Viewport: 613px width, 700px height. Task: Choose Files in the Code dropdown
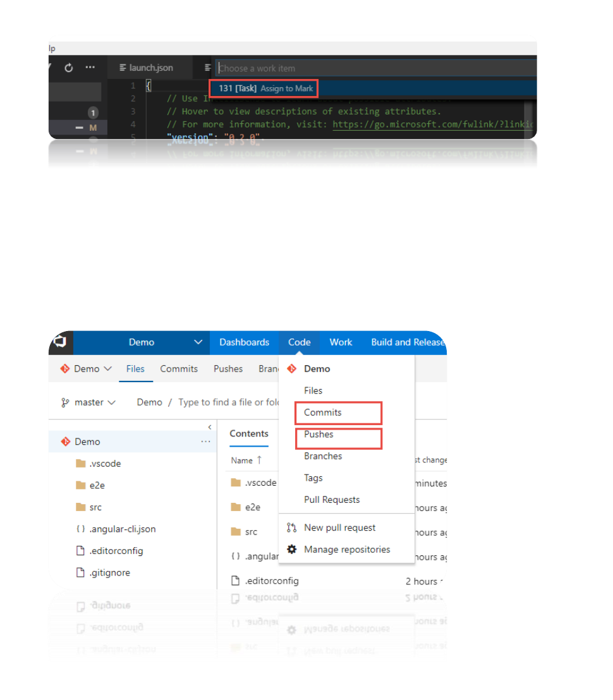coord(313,390)
